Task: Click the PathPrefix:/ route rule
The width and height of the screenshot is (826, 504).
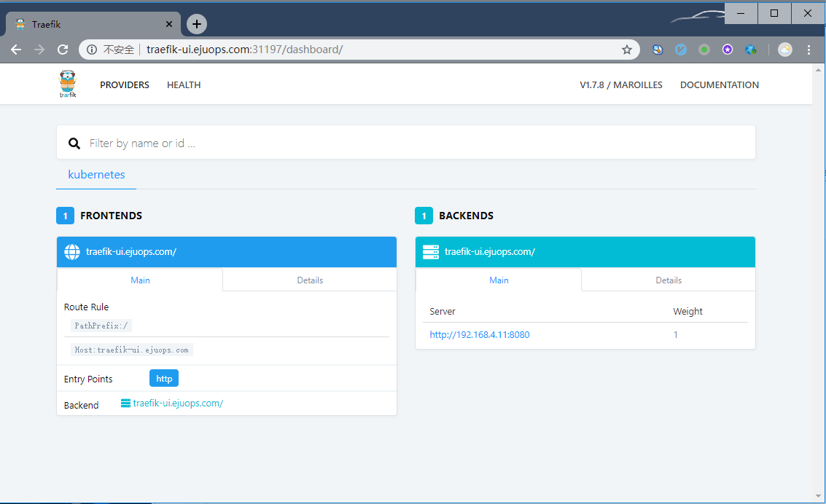Action: point(101,326)
